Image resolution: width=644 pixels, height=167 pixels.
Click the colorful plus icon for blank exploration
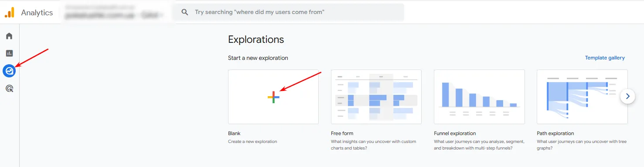[273, 97]
